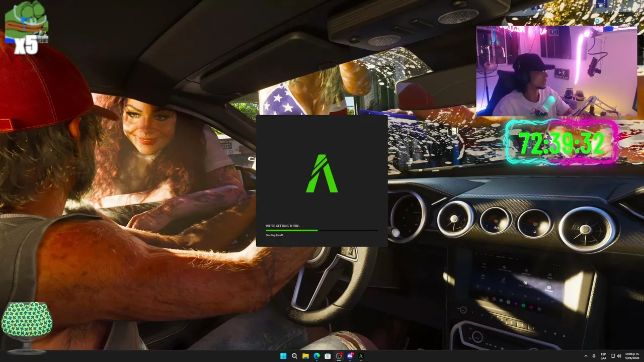
Task: Open the Windows Start menu
Action: pyautogui.click(x=283, y=356)
